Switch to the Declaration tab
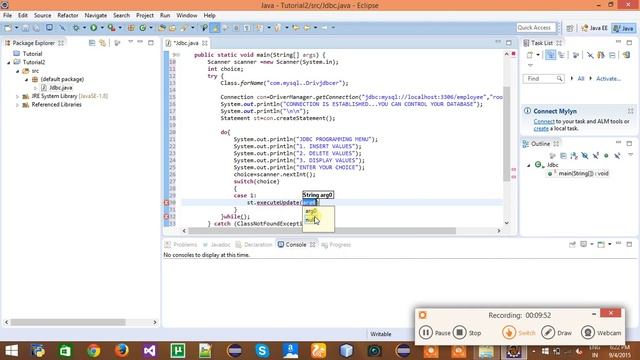Viewport: 640px width, 360px height. click(x=254, y=244)
